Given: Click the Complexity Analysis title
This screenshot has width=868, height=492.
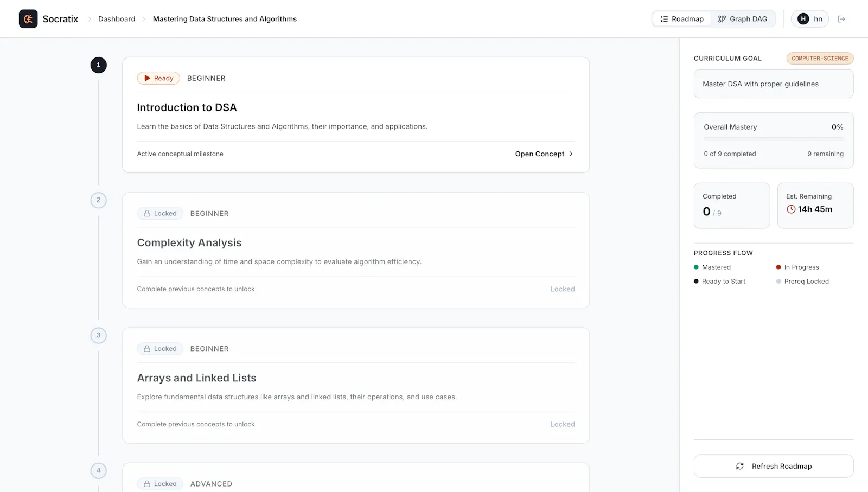Looking at the screenshot, I should click(x=189, y=242).
